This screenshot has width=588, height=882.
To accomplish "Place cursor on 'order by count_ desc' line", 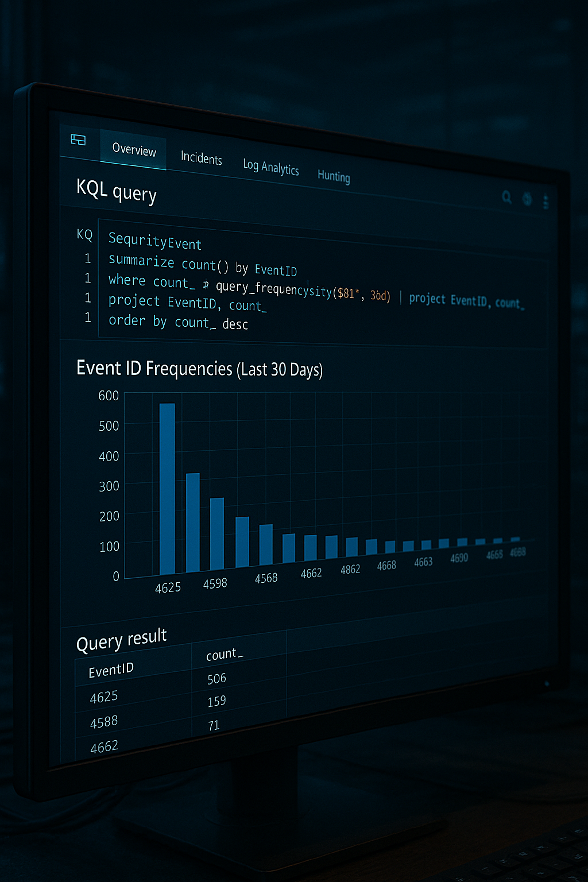I will [x=178, y=322].
